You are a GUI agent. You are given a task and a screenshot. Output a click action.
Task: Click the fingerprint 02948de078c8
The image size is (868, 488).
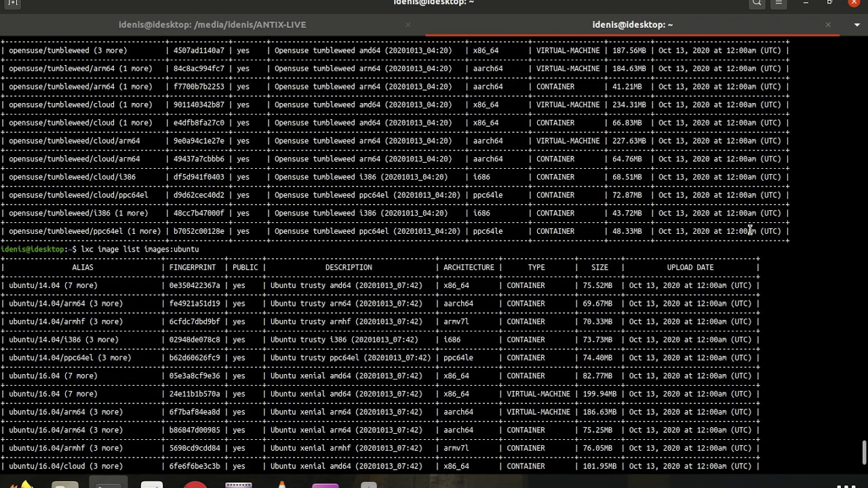point(195,340)
